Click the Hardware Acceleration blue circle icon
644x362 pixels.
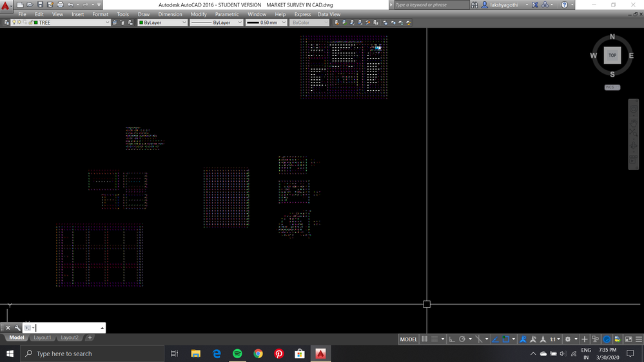pos(607,339)
